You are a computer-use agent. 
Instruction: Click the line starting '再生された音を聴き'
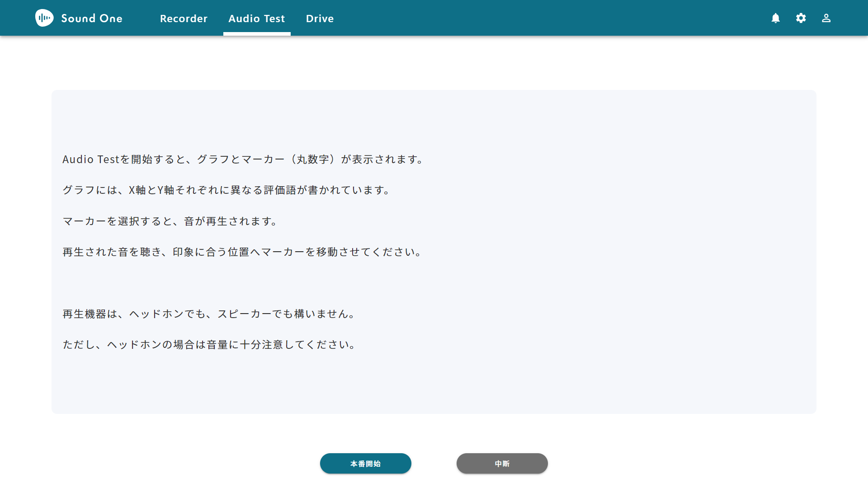point(243,252)
